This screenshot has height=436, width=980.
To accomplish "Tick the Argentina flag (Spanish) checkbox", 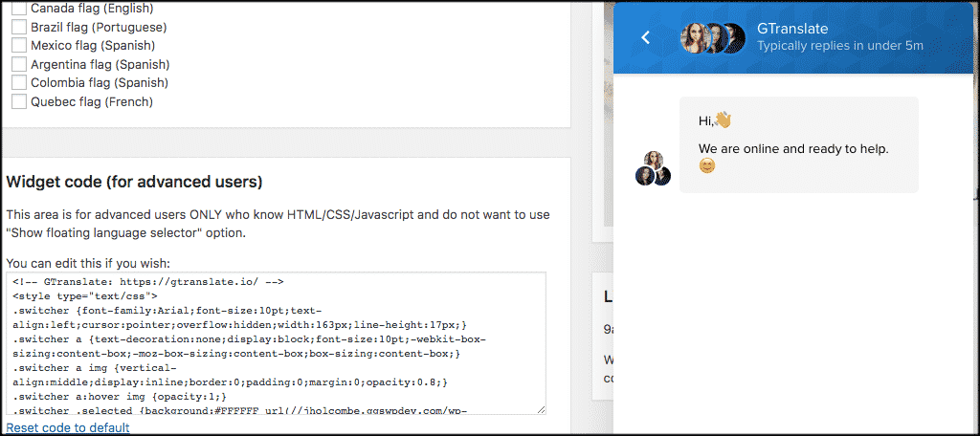I will coord(19,64).
